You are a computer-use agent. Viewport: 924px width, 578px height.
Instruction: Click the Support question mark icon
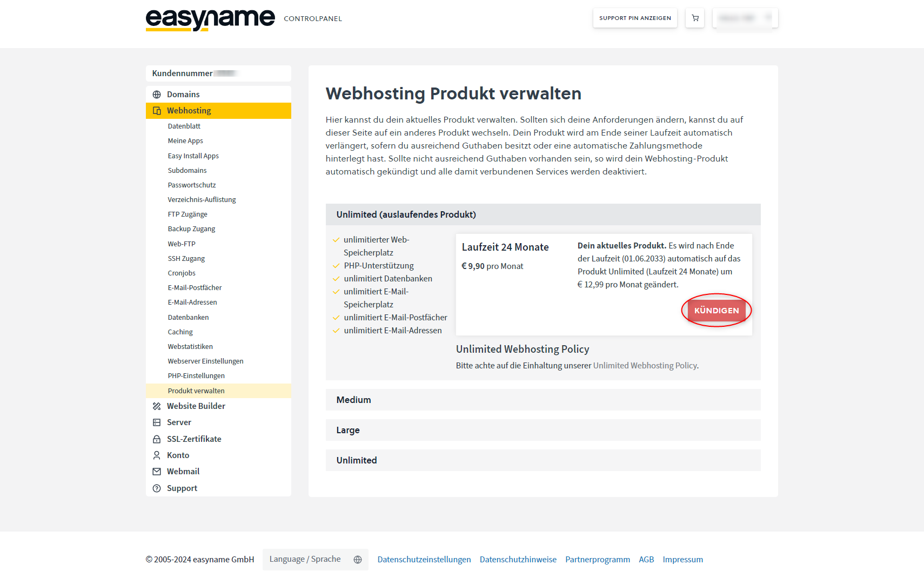point(157,488)
